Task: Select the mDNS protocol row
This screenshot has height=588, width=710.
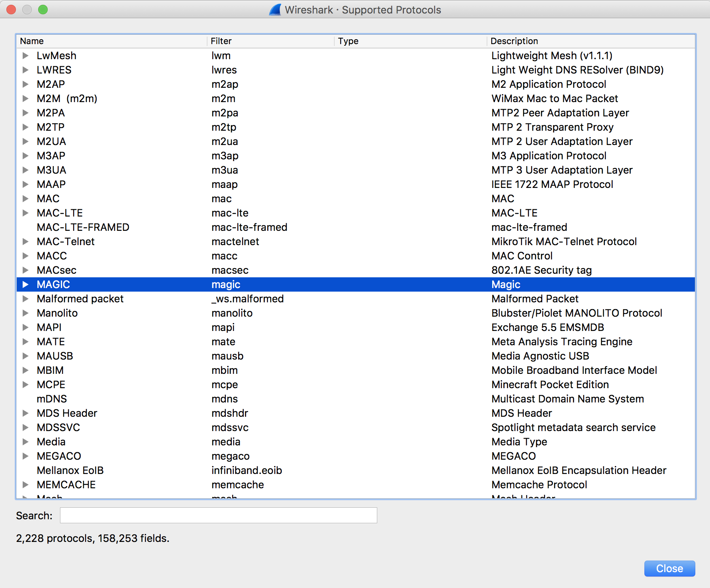Action: click(52, 399)
